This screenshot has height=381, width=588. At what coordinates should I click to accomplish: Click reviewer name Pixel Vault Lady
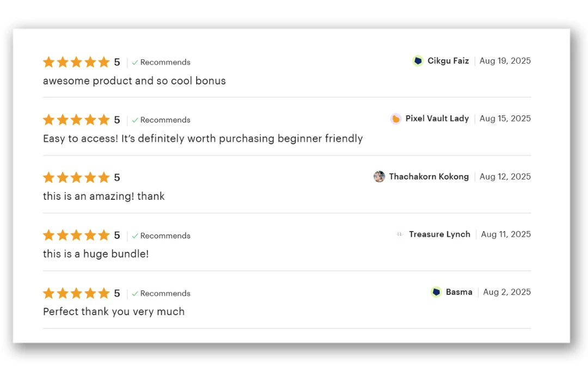pyautogui.click(x=437, y=118)
